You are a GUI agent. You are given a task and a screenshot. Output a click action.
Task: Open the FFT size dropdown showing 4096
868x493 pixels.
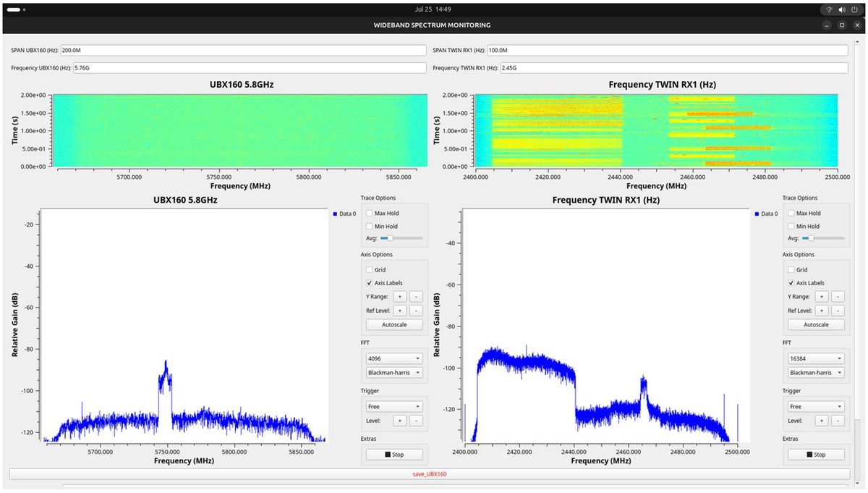click(394, 358)
